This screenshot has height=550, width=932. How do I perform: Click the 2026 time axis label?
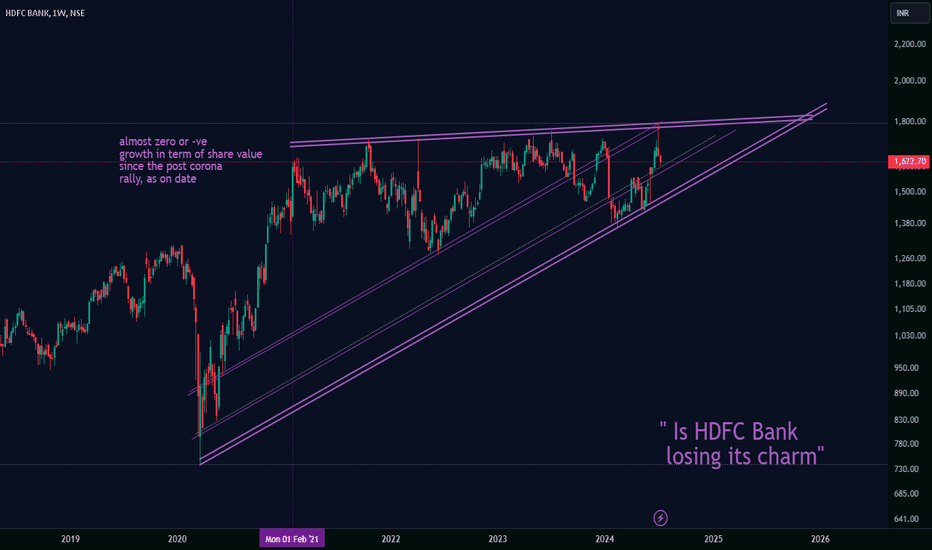point(820,539)
